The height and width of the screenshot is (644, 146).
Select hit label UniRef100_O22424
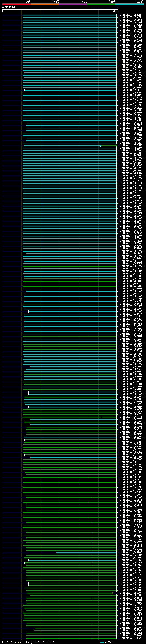131,98
